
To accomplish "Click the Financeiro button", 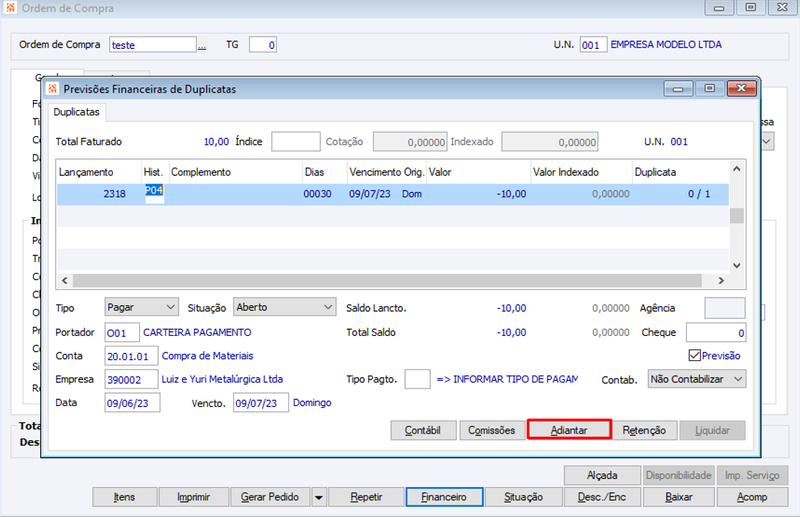I will point(444,497).
